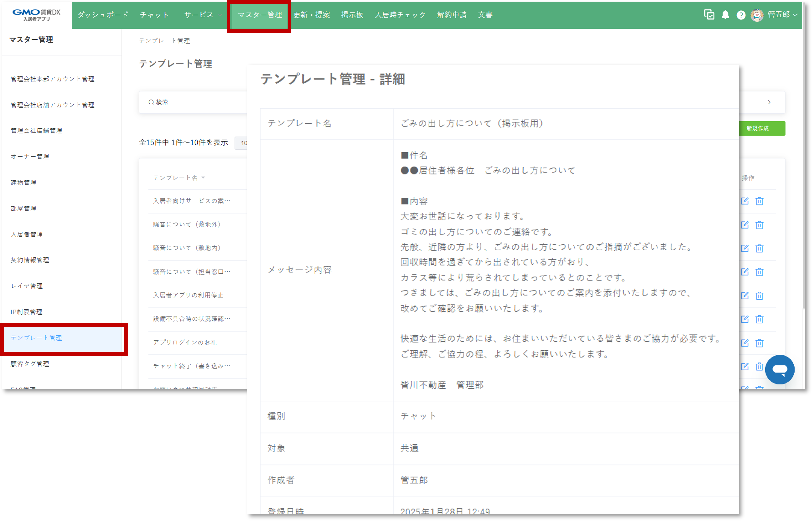Click the task checklist icon in the header

click(709, 15)
